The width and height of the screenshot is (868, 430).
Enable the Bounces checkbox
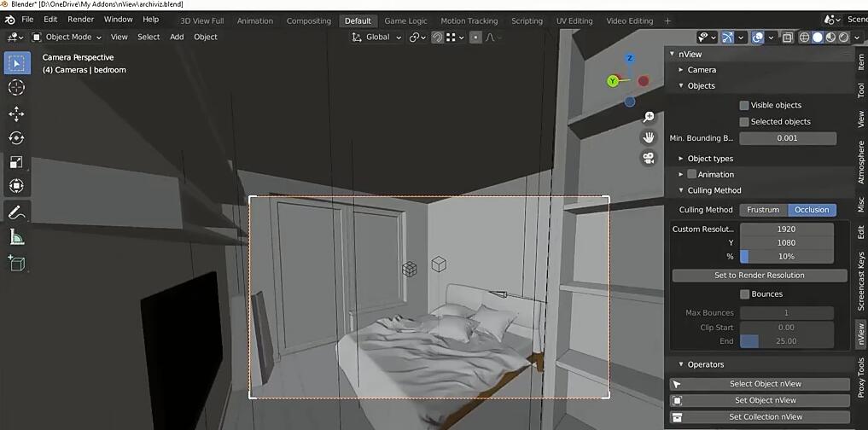744,293
